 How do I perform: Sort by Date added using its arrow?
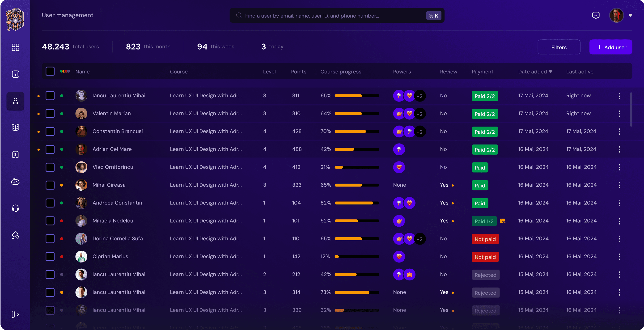551,72
